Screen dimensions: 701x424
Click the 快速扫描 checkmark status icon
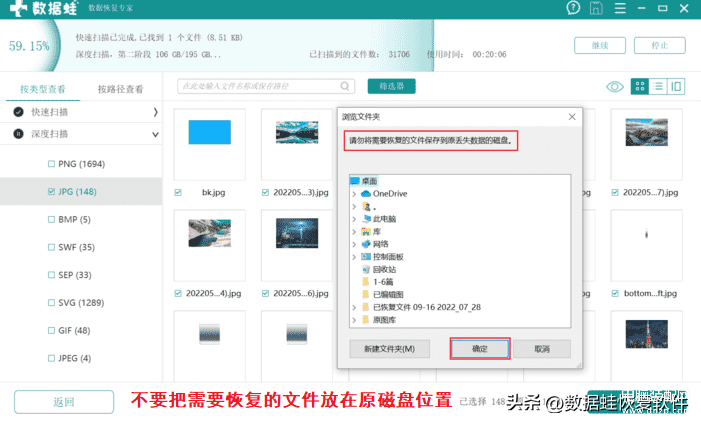[18, 112]
